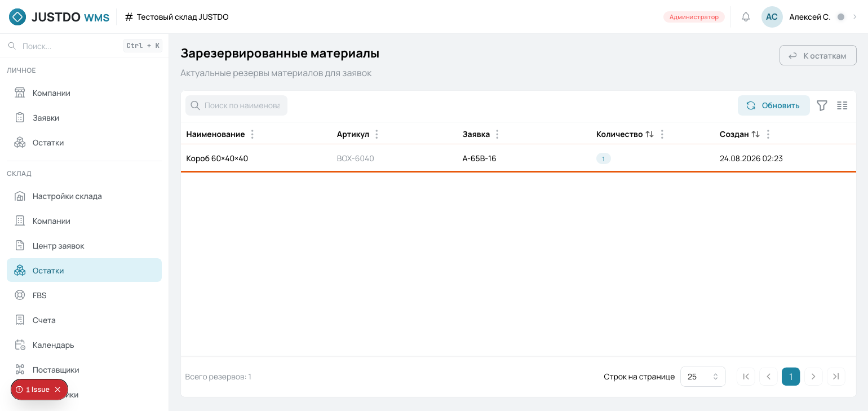Open Компании under ЛИЧНОЕ section
The height and width of the screenshot is (411, 868).
coord(85,93)
